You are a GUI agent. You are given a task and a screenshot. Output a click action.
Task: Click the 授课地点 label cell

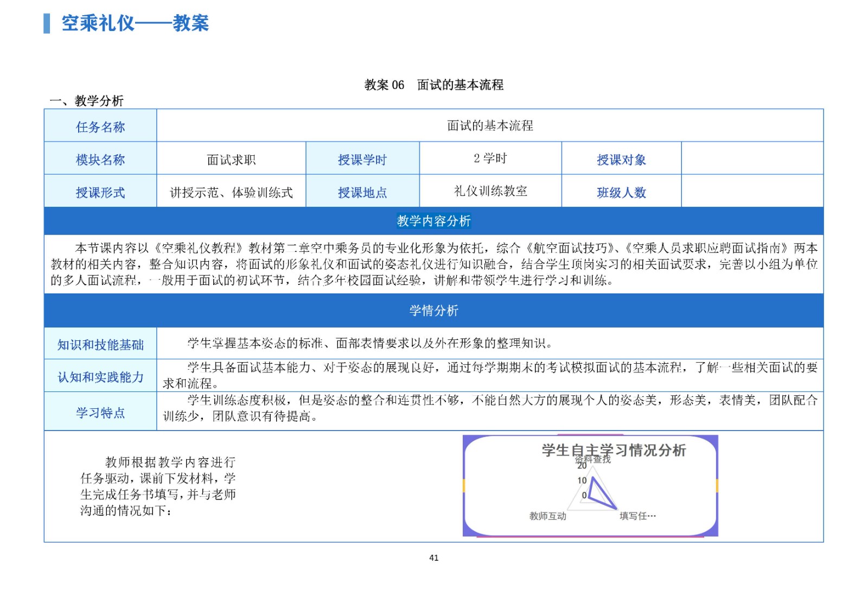pos(362,192)
